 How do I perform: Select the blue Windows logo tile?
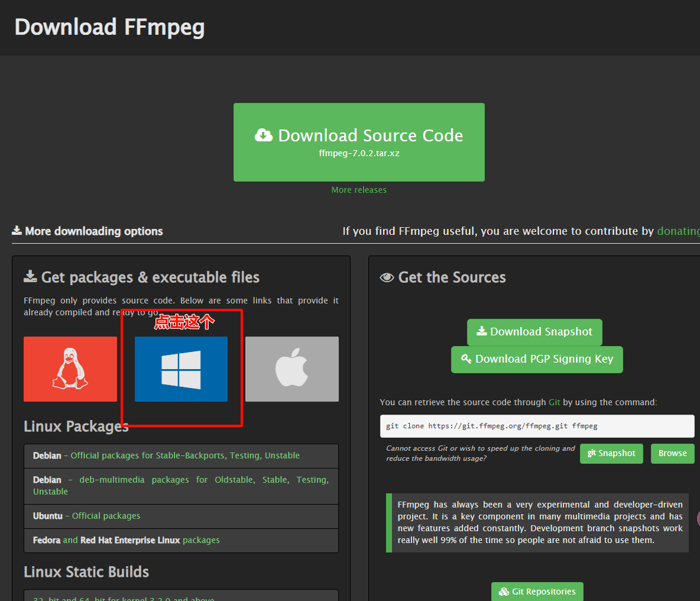pyautogui.click(x=182, y=369)
